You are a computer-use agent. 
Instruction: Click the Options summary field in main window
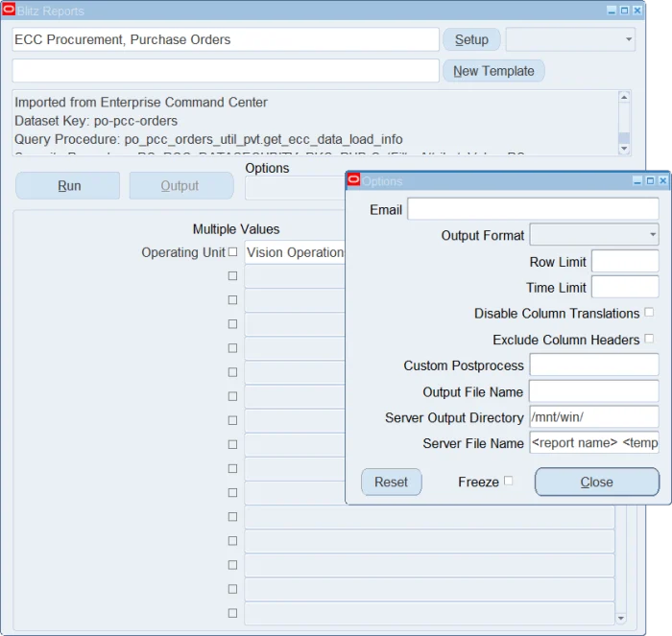point(295,188)
